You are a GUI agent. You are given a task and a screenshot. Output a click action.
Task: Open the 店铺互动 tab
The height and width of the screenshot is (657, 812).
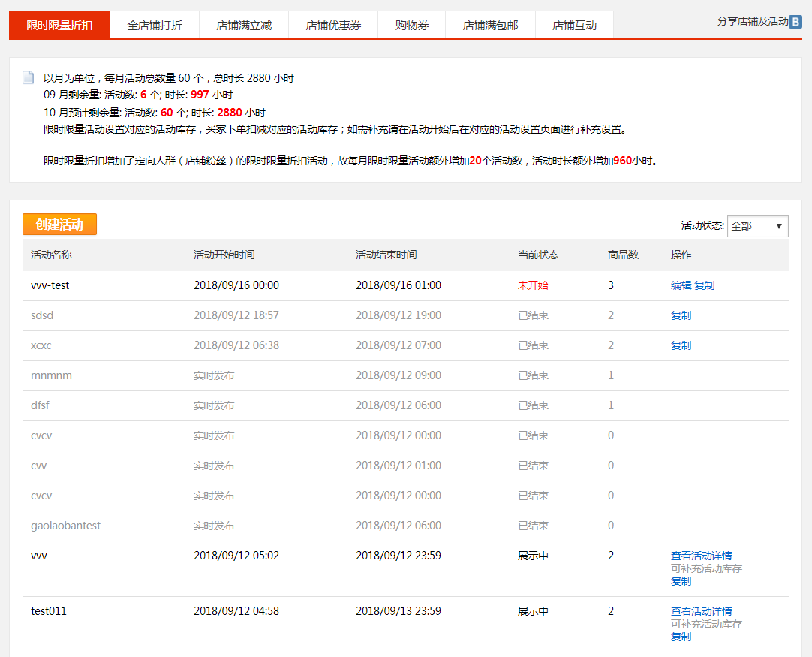tap(574, 25)
